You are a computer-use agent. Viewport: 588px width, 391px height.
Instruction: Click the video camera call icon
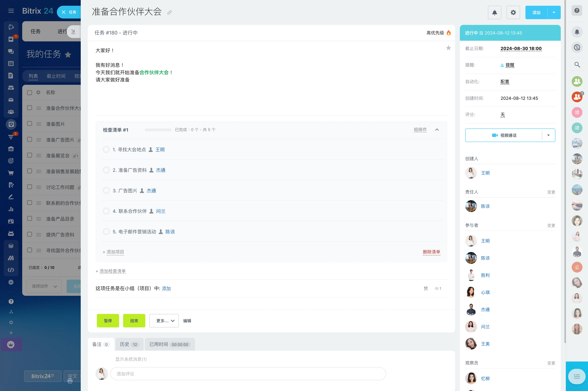pyautogui.click(x=495, y=135)
